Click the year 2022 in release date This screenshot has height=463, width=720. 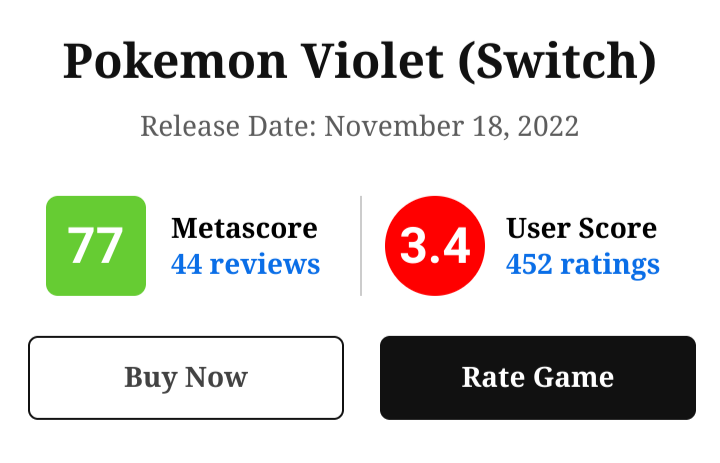tap(545, 127)
